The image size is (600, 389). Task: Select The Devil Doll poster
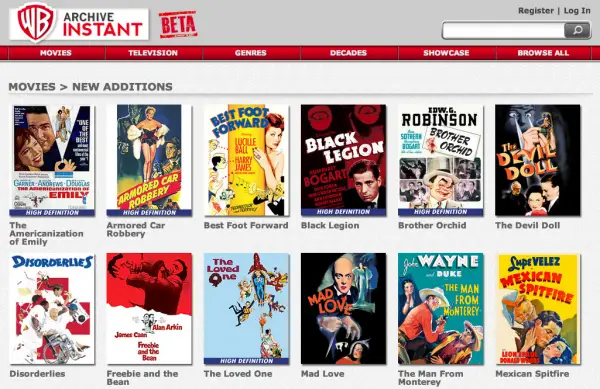tap(538, 160)
